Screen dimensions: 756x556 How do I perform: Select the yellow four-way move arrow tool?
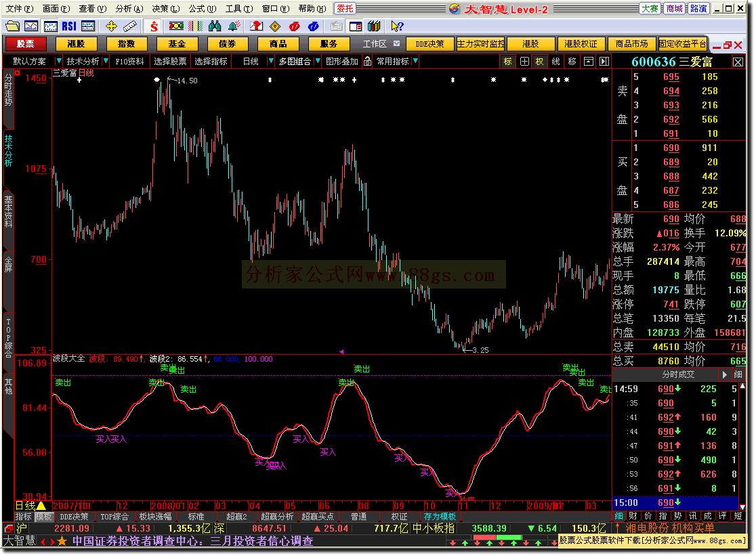point(111,26)
